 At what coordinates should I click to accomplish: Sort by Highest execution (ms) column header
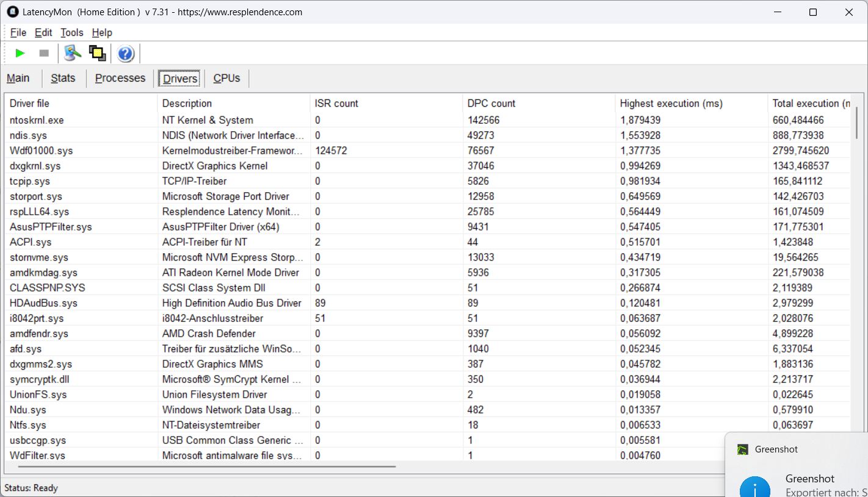[x=692, y=104]
